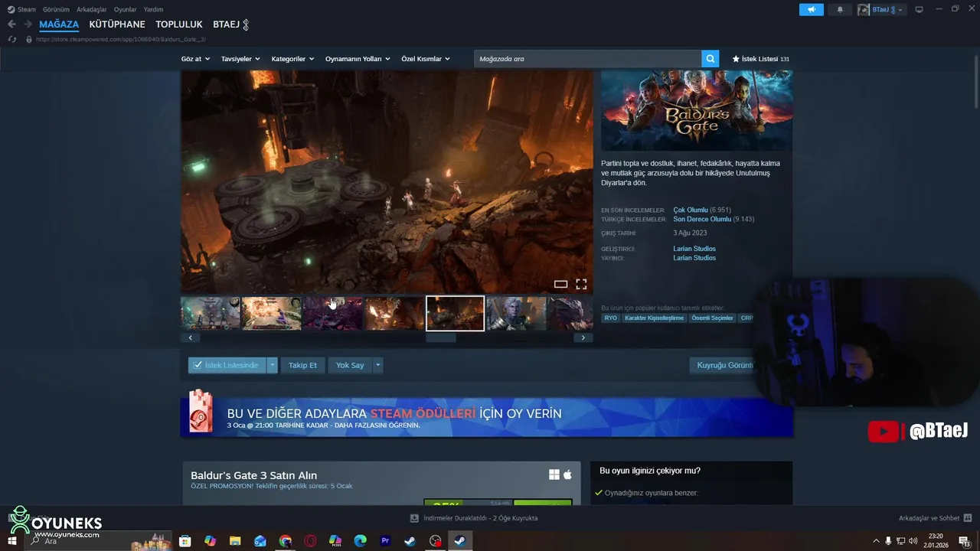Open the Larian Studios developer link
Viewport: 980px width, 551px height.
point(694,249)
